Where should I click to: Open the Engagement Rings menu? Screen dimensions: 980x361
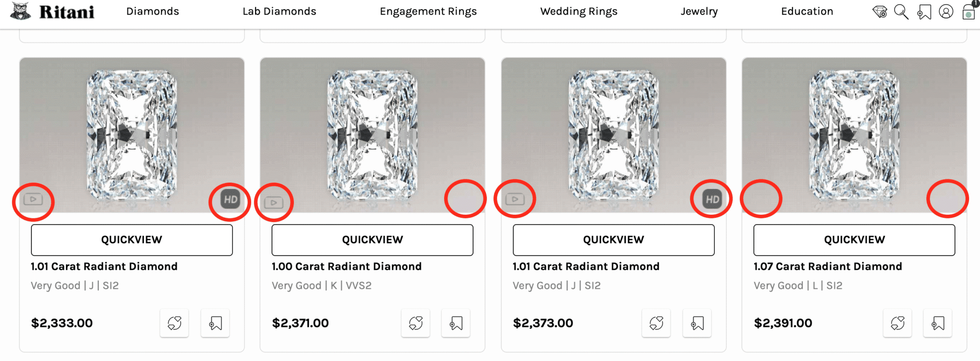(428, 11)
